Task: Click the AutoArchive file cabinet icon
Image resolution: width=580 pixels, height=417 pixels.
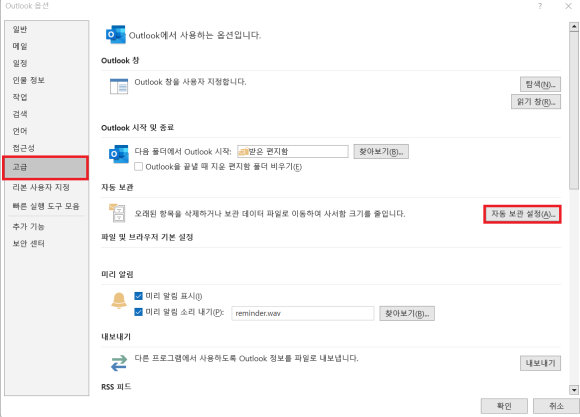Action: (x=117, y=213)
